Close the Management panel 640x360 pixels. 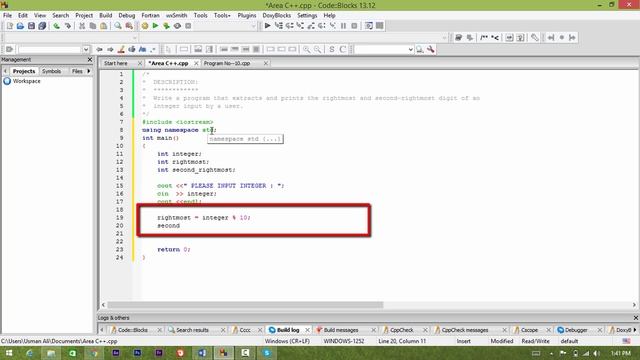click(x=90, y=60)
